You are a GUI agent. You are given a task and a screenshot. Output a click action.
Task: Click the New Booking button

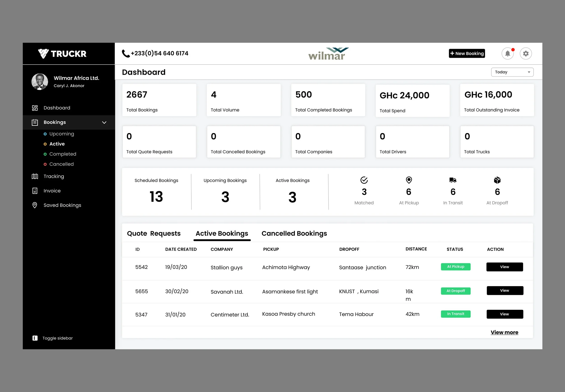click(467, 54)
